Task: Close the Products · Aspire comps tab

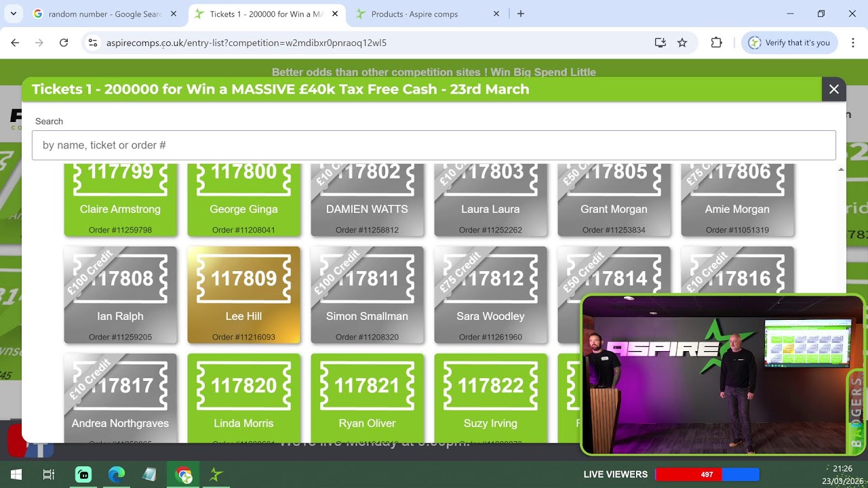Action: pos(496,14)
